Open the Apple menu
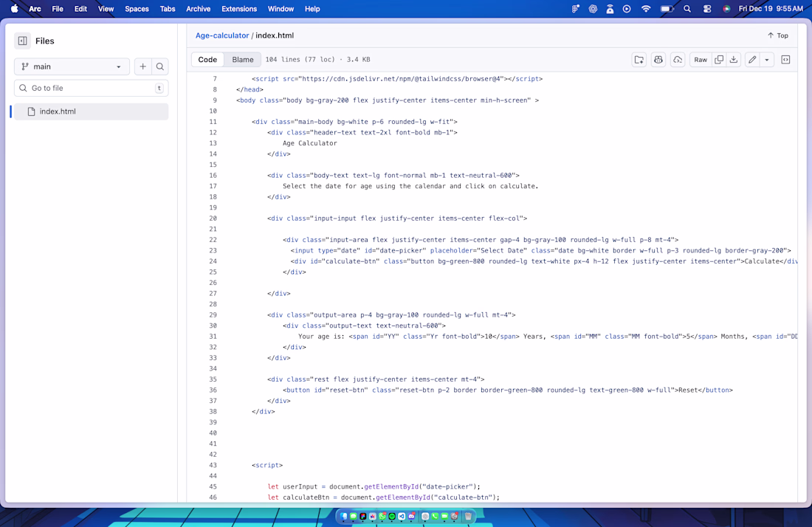 [x=15, y=9]
